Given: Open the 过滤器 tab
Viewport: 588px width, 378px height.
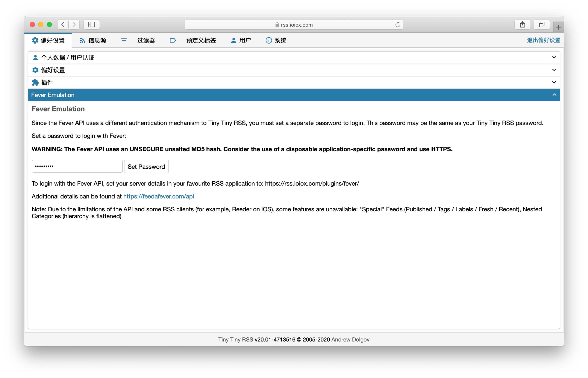Looking at the screenshot, I should 146,41.
